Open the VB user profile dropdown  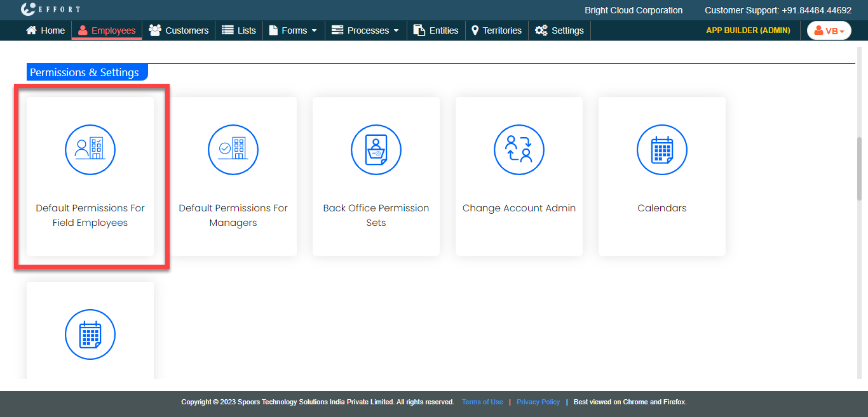pyautogui.click(x=829, y=30)
